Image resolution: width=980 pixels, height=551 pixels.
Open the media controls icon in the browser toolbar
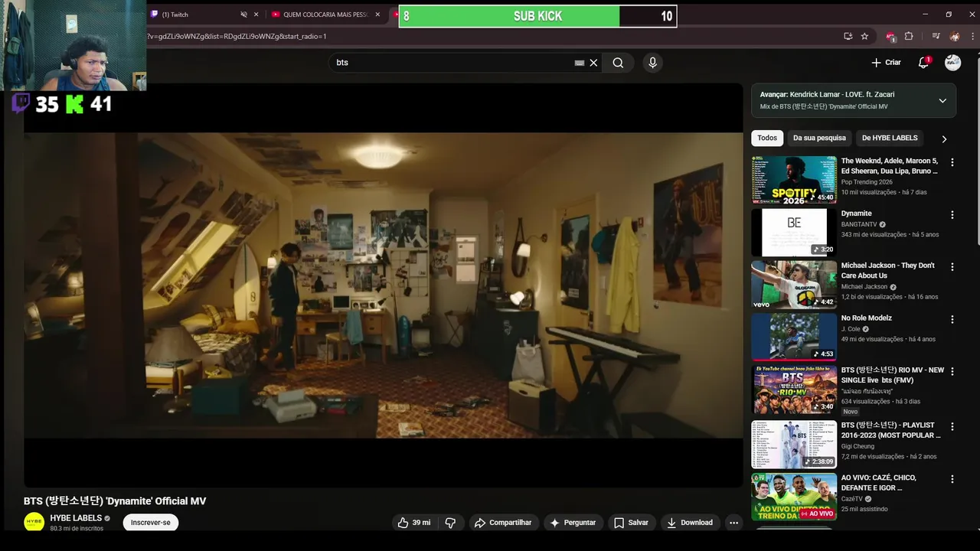coord(936,36)
